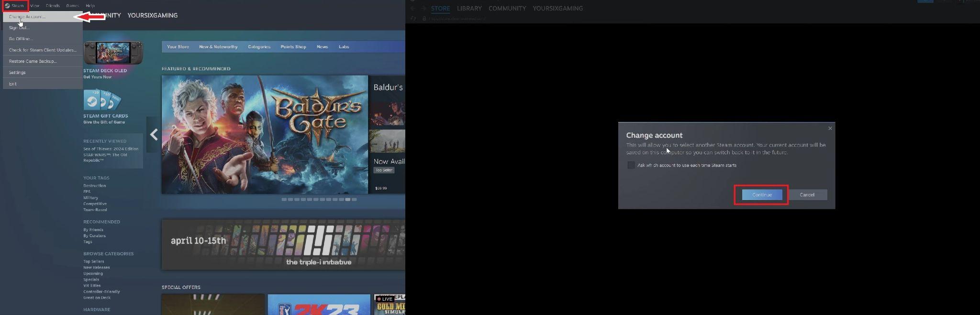Browse Top Sellers category
Screen dimensions: 980x315
[x=93, y=261]
